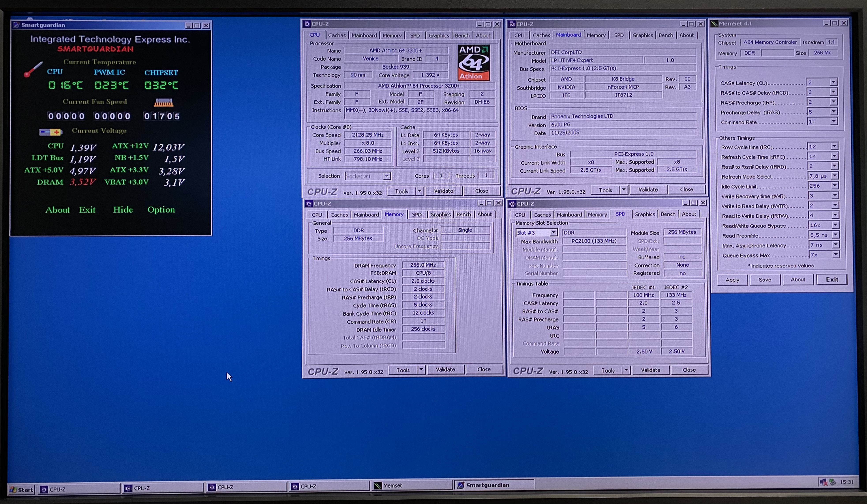Image resolution: width=867 pixels, height=504 pixels.
Task: Open RAS# to CAS# Delay (tRCD) dropdown
Action: click(833, 92)
